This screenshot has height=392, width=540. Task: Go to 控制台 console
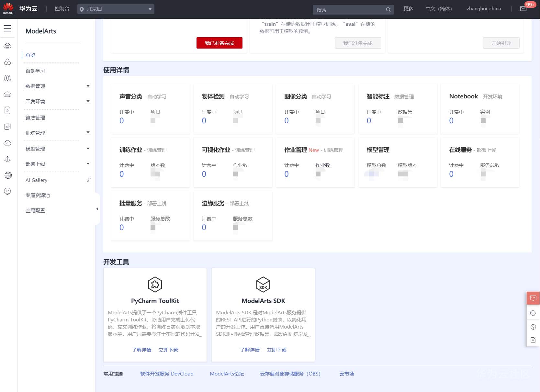point(62,9)
